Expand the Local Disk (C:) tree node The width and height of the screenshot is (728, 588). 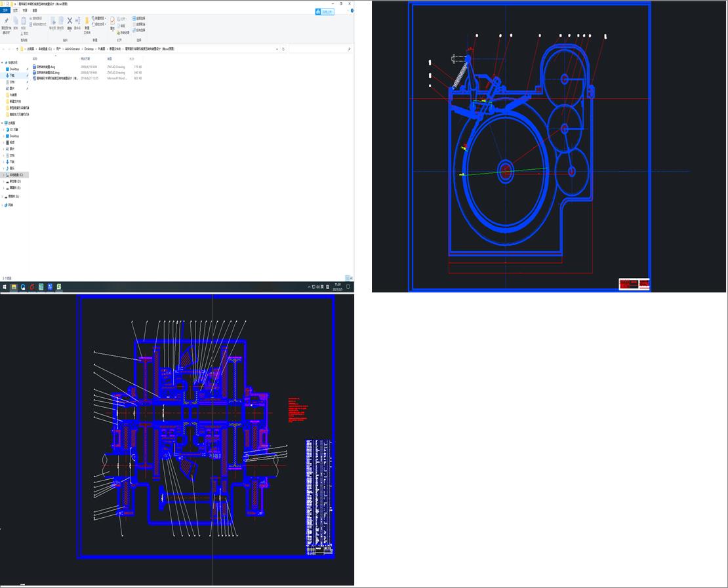tap(3, 175)
